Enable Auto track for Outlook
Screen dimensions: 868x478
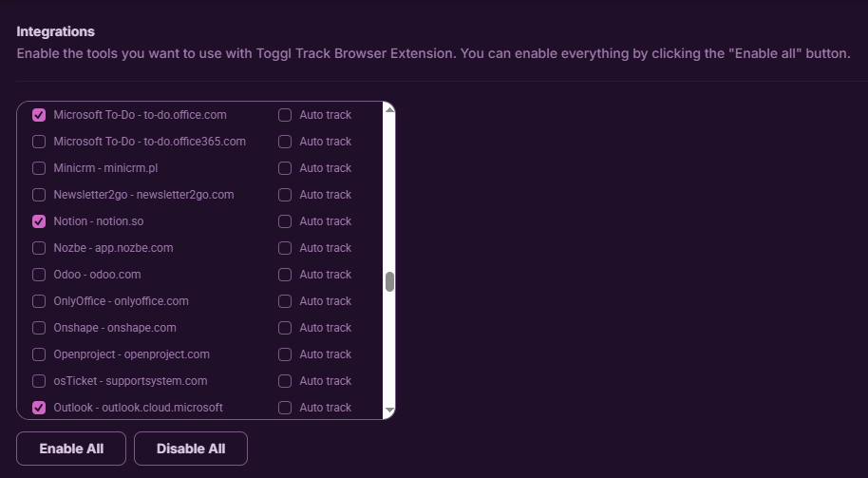coord(285,408)
